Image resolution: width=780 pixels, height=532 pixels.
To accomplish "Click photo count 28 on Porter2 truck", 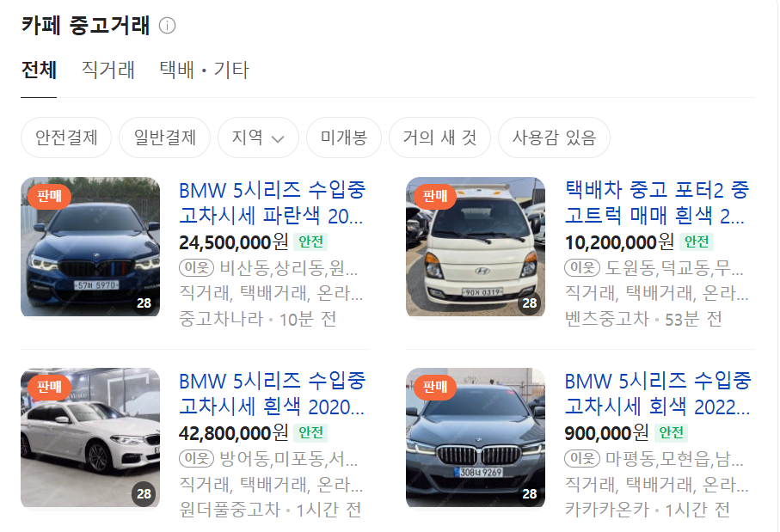I will [529, 303].
